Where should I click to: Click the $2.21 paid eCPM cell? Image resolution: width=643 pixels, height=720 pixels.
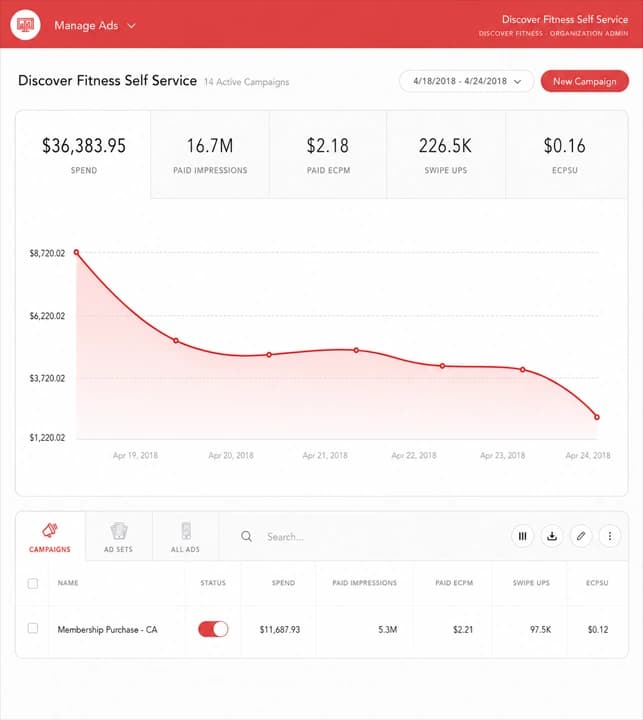click(463, 630)
